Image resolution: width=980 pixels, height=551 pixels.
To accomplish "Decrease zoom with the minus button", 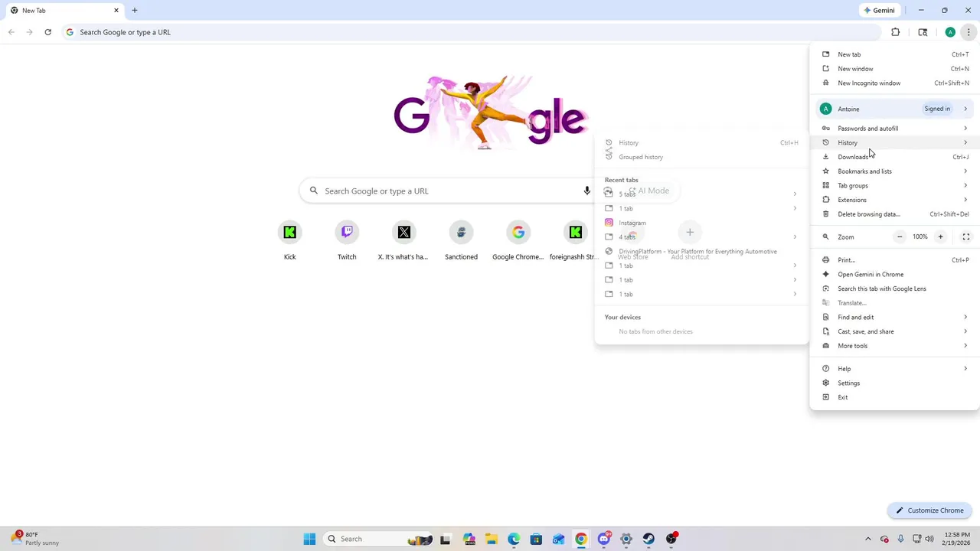I will [900, 237].
